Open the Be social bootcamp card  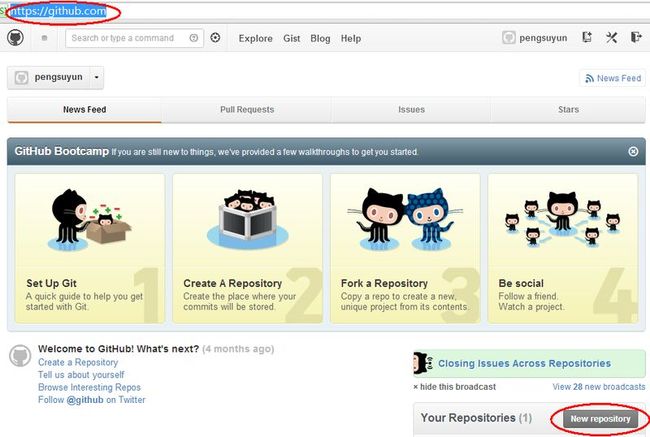point(563,248)
